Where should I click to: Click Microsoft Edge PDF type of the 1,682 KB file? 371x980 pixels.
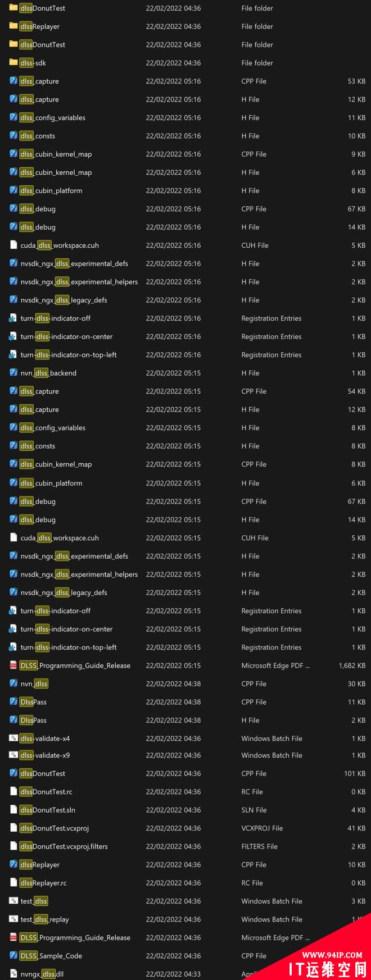[275, 666]
